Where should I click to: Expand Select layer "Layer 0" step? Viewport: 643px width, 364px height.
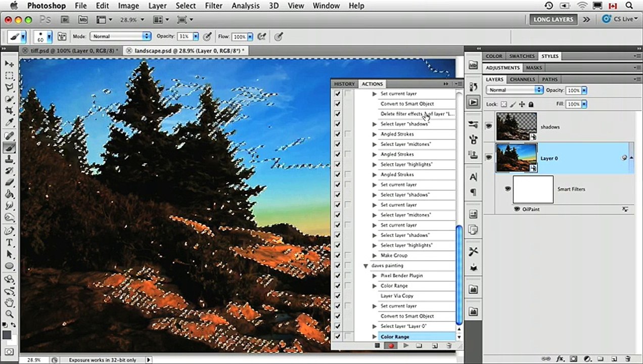pos(375,326)
